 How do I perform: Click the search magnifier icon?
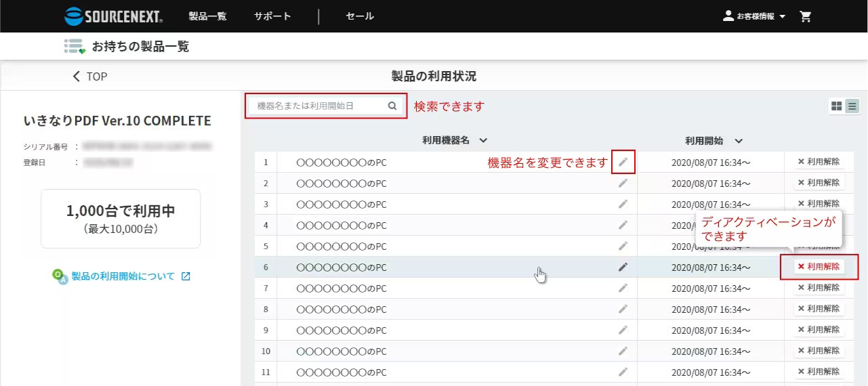pos(392,106)
